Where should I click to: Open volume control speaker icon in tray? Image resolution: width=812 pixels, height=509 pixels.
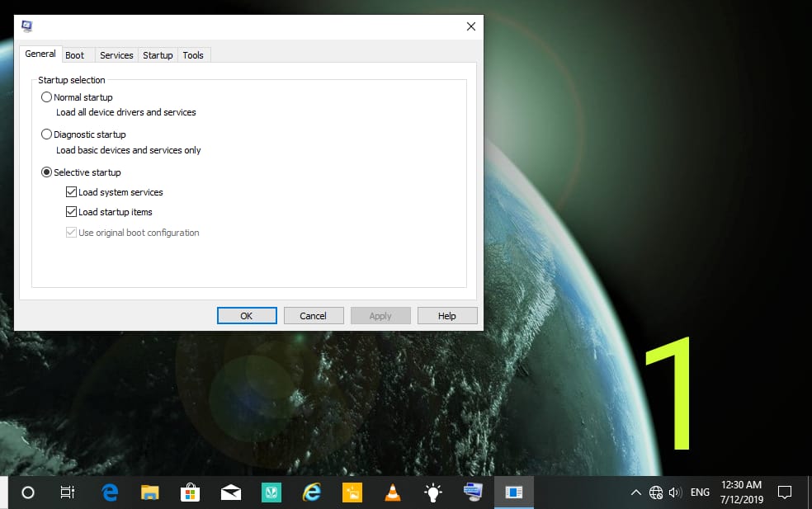(675, 493)
